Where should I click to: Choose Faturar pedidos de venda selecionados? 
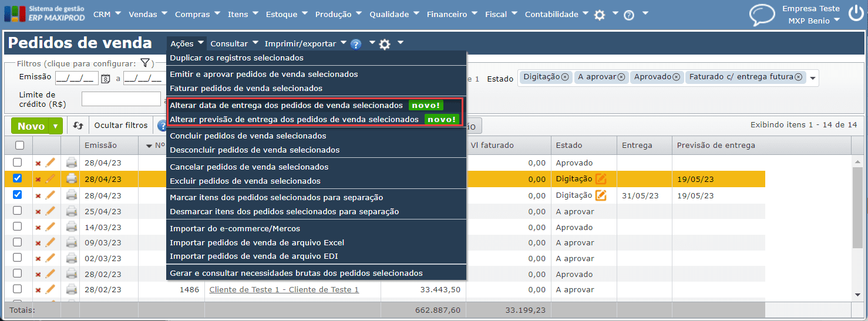[246, 89]
